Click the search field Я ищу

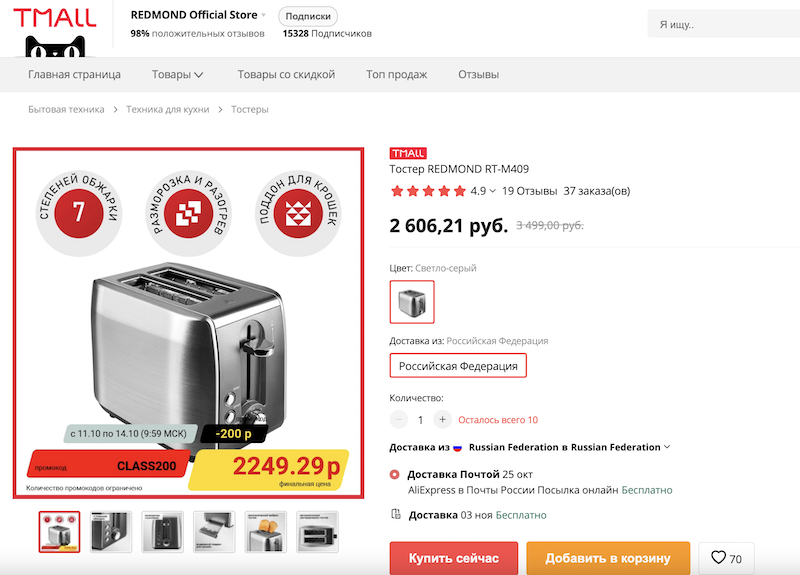720,25
